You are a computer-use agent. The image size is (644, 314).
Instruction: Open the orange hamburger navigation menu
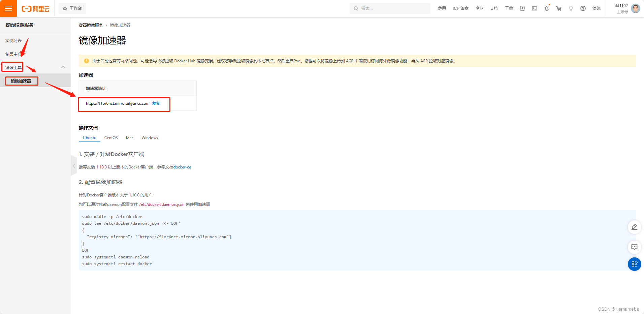click(8, 8)
